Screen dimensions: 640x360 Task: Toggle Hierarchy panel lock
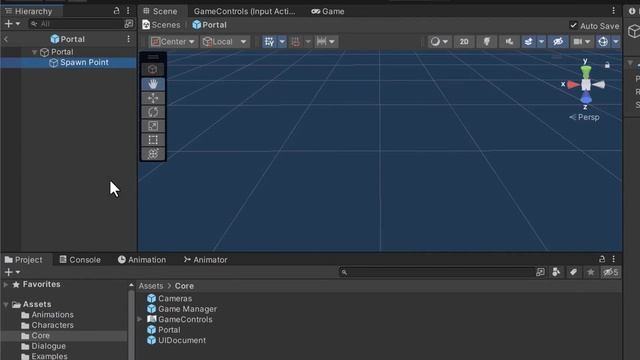[116, 11]
